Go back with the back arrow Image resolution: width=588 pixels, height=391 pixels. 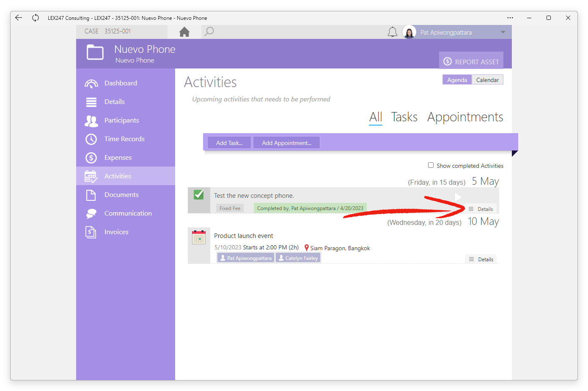tap(19, 18)
